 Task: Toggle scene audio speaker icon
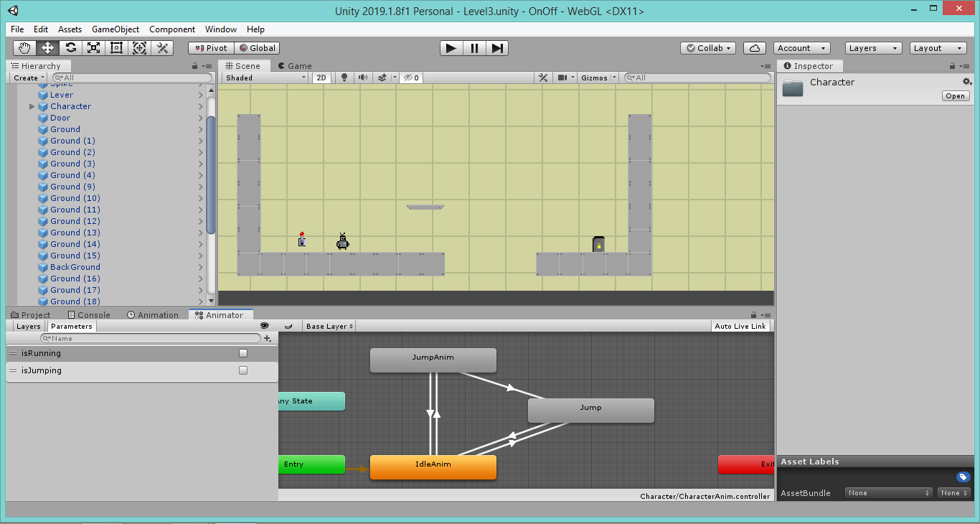click(363, 78)
